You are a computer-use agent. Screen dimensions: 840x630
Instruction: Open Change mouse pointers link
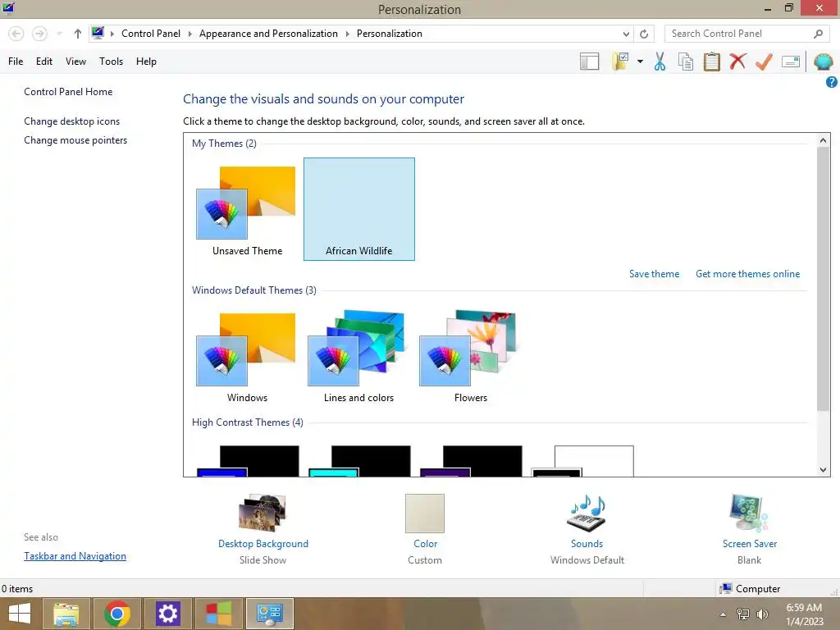pos(75,139)
